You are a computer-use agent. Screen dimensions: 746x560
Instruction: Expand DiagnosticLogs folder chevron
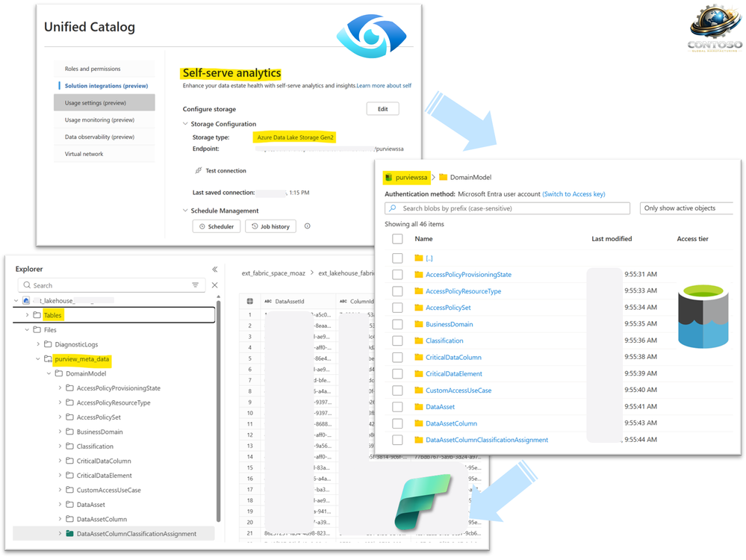38,344
